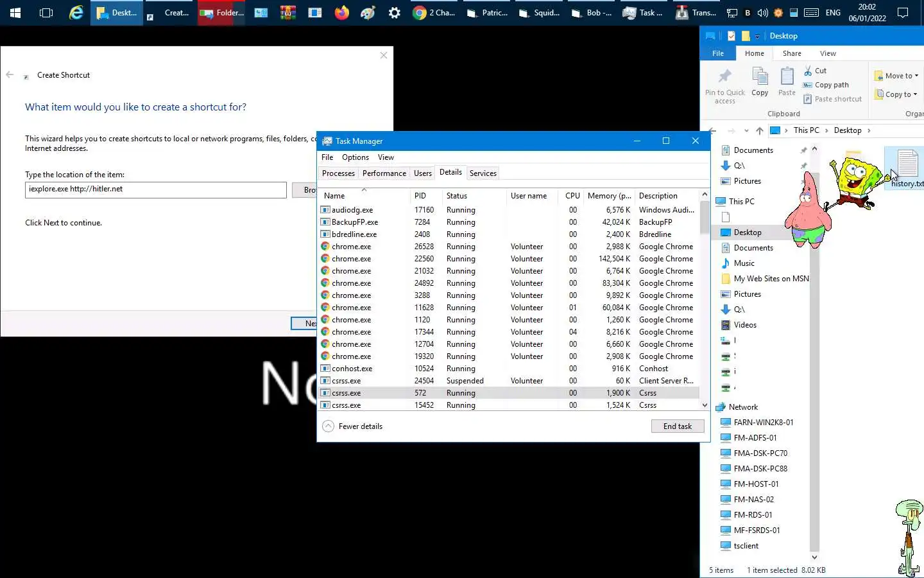Open the Explorer Share ribbon tab

pos(791,53)
